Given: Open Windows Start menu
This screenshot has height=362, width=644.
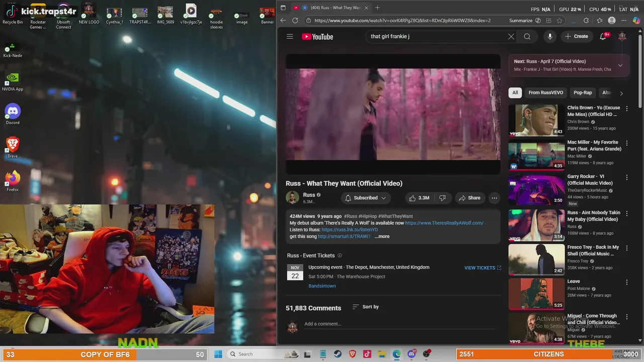Looking at the screenshot, I should [x=218, y=354].
